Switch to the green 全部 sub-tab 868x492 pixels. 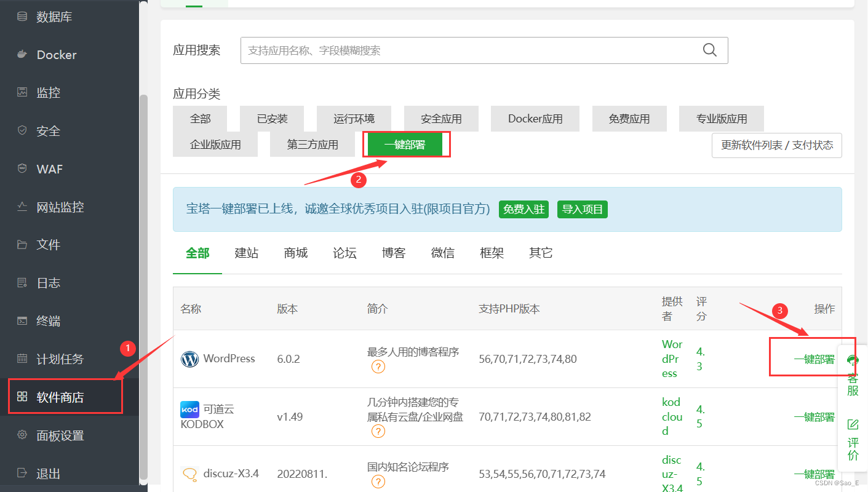click(197, 253)
